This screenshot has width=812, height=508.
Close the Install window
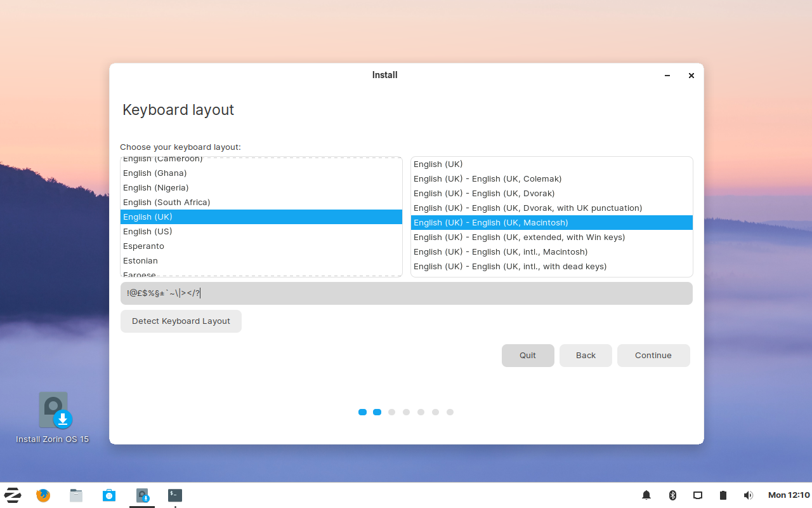pos(691,76)
